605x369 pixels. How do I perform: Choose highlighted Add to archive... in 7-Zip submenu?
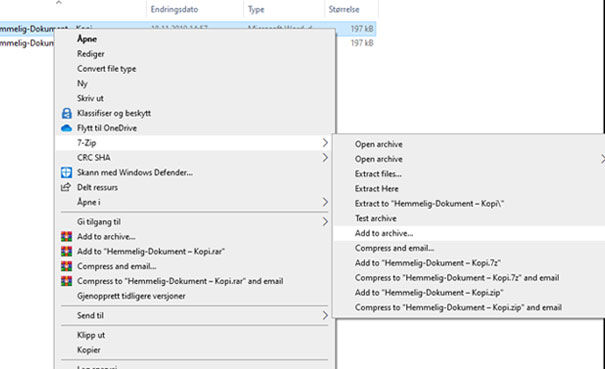[x=469, y=233]
